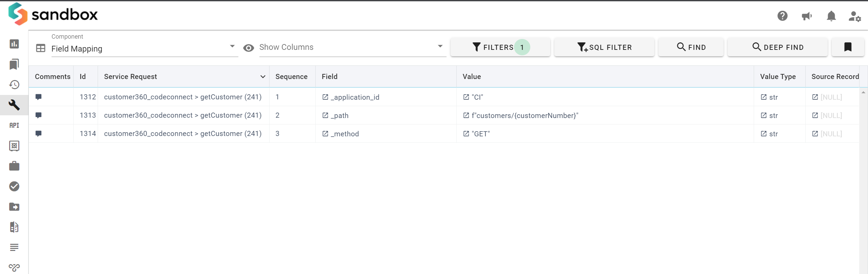The height and width of the screenshot is (274, 868).
Task: Open the notifications bell
Action: (x=831, y=16)
